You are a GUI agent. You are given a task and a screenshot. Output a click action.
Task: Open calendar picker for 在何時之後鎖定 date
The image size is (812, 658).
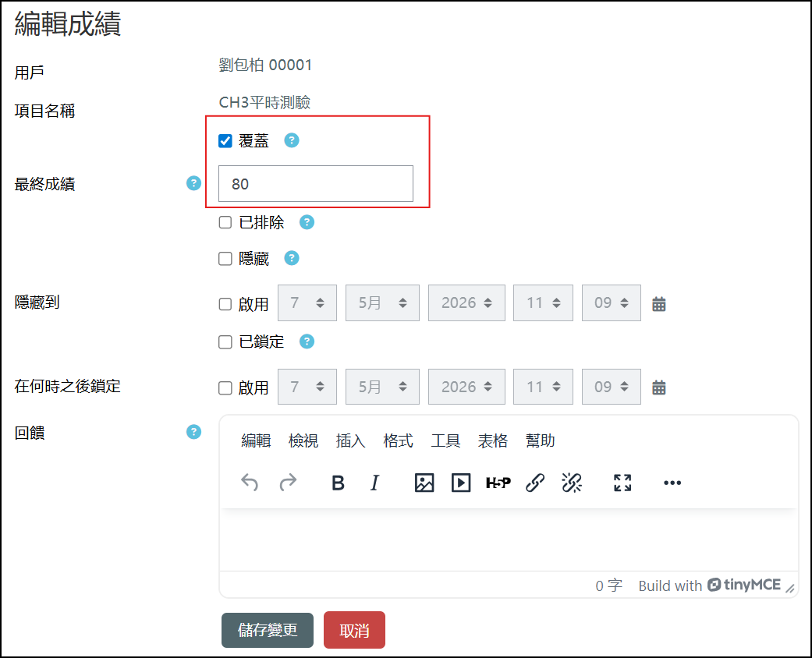tap(658, 387)
